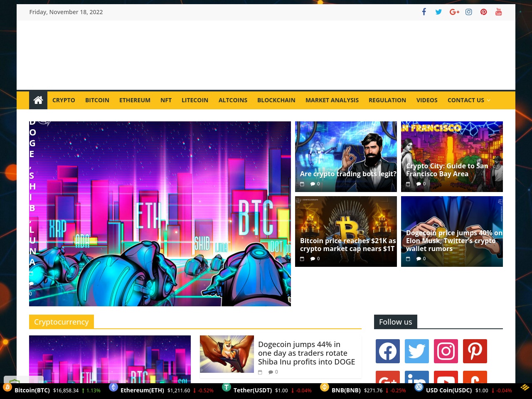
Task: Open 'Crypto City: Guide to San Francisco' article
Action: [447, 170]
